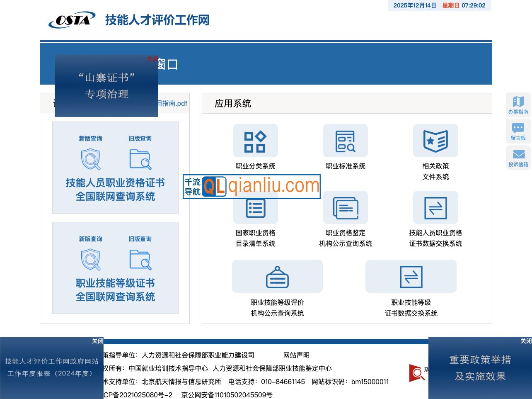Open the 职业分类系统 application icon
532x399 pixels.
click(255, 141)
